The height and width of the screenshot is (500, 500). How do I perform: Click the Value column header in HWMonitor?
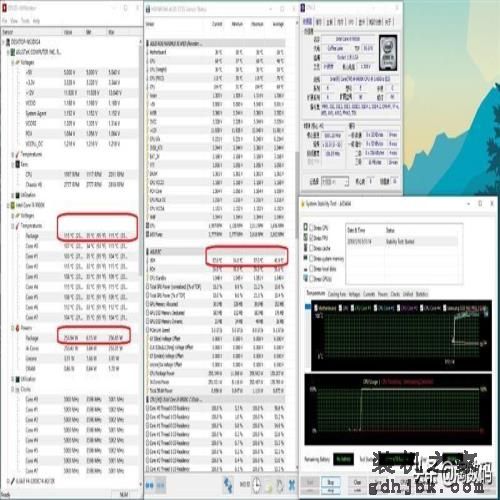(x=68, y=32)
